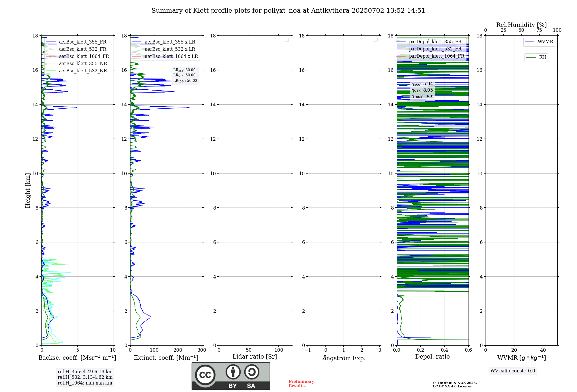Click the η532: 8.05 annotation
The image size is (577, 392).
coord(422,90)
